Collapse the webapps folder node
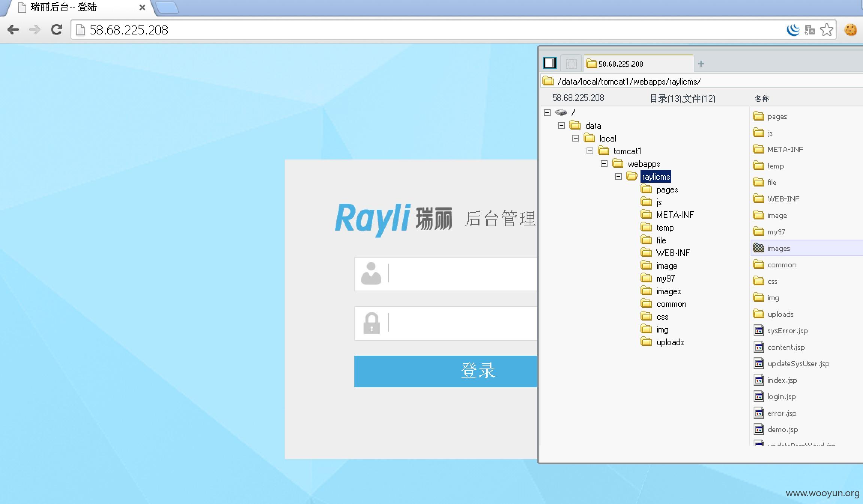 tap(604, 164)
